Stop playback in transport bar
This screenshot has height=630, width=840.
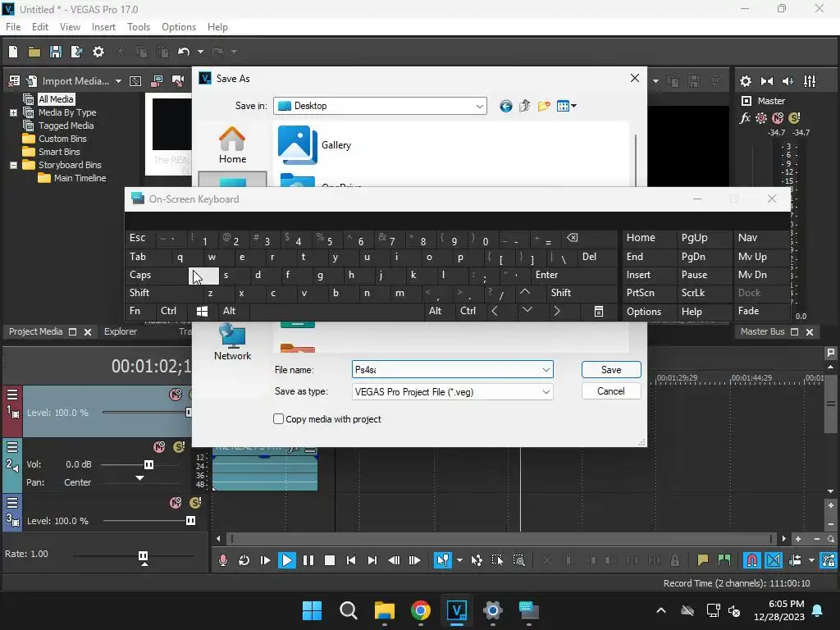tap(330, 560)
